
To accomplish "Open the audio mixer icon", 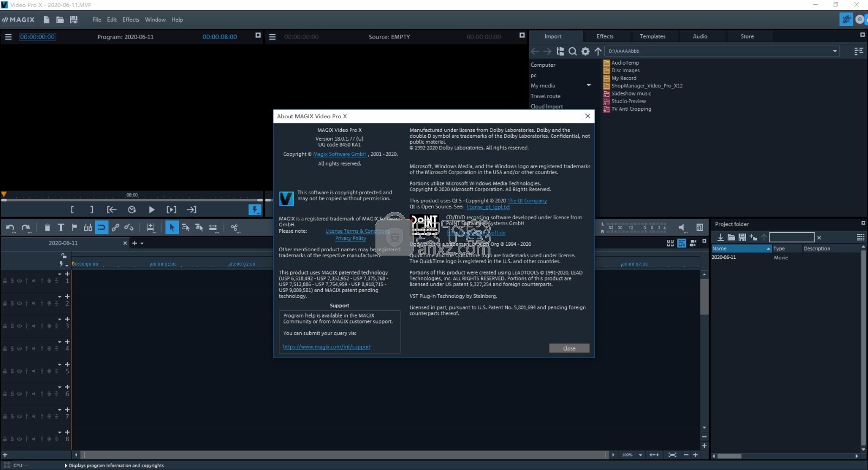I will (700, 227).
